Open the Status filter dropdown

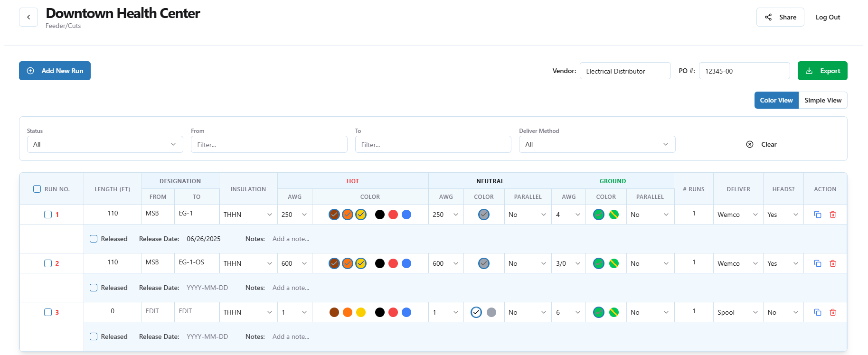pos(105,144)
